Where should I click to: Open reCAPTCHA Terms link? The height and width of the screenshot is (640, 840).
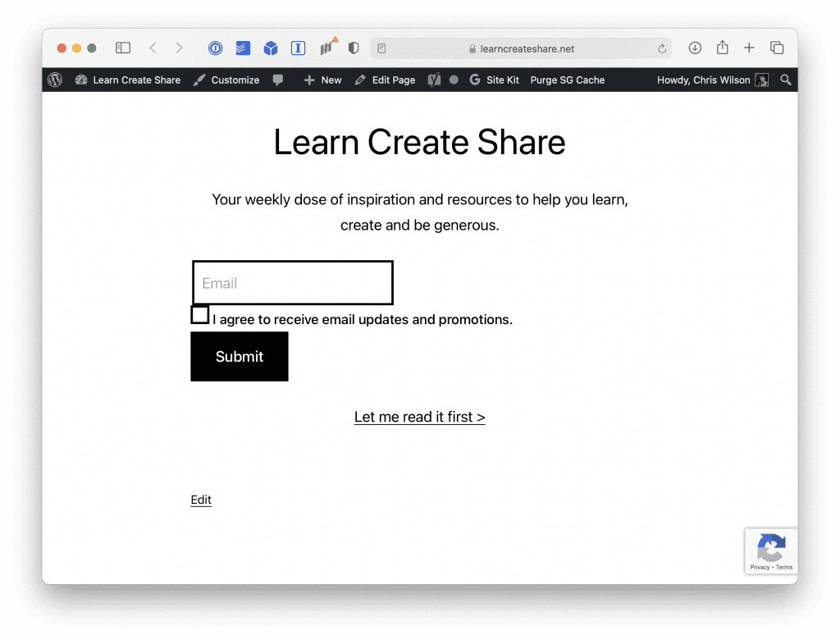point(783,567)
